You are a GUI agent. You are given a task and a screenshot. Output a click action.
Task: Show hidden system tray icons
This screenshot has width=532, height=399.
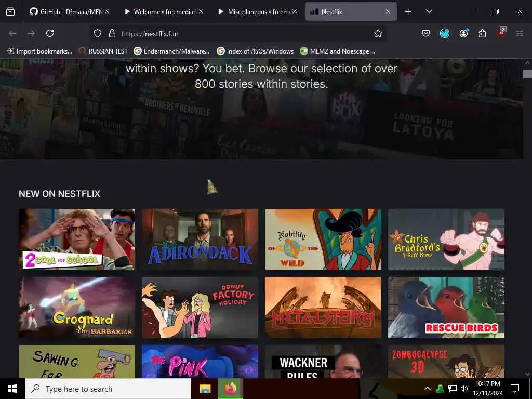click(x=428, y=389)
